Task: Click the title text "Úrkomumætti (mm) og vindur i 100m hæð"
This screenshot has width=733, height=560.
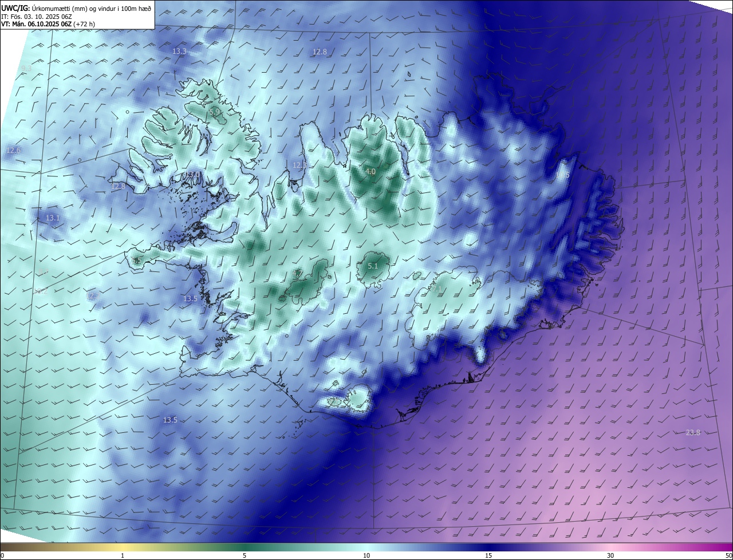Action: pos(91,9)
